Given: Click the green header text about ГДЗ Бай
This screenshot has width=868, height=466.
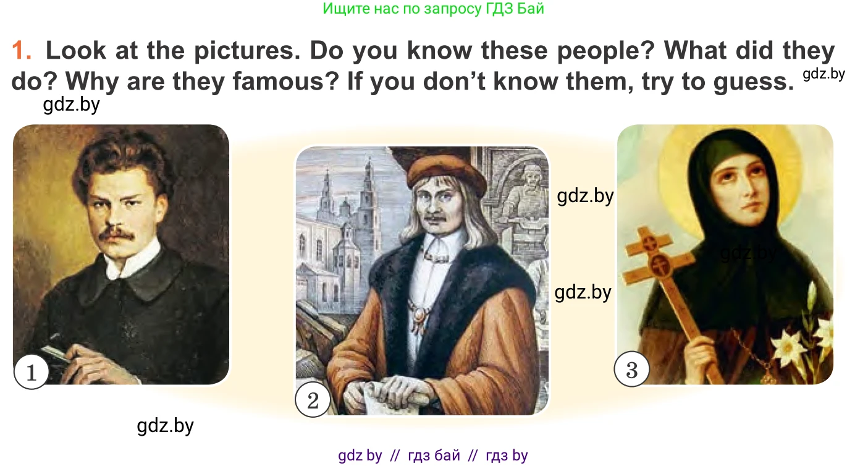Looking at the screenshot, I should point(433,9).
